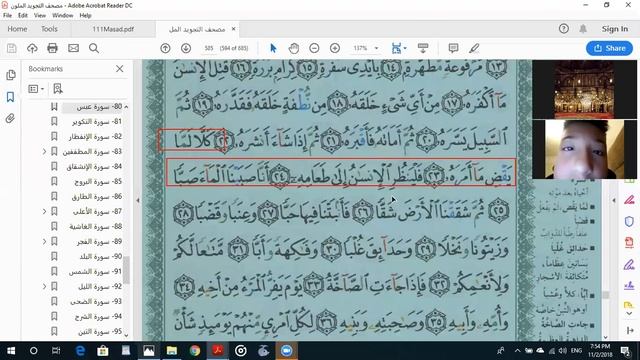Select the highlighter pen tool
The height and width of the screenshot is (360, 640).
tap(474, 48)
